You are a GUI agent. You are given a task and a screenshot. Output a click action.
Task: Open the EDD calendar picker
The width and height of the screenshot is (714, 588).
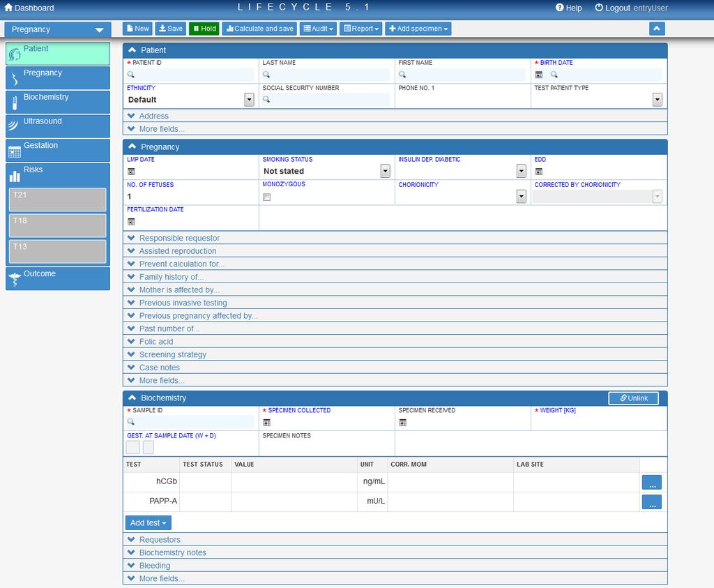click(x=539, y=172)
